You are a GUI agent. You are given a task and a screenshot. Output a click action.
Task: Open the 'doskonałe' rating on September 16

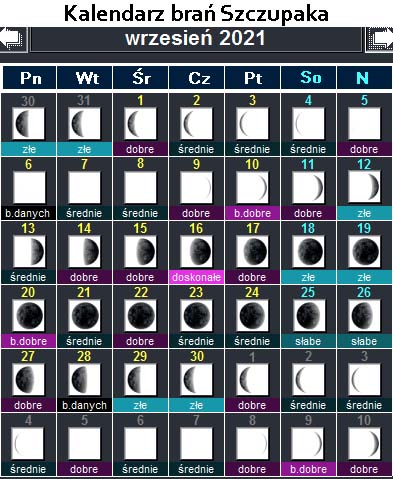click(x=196, y=277)
